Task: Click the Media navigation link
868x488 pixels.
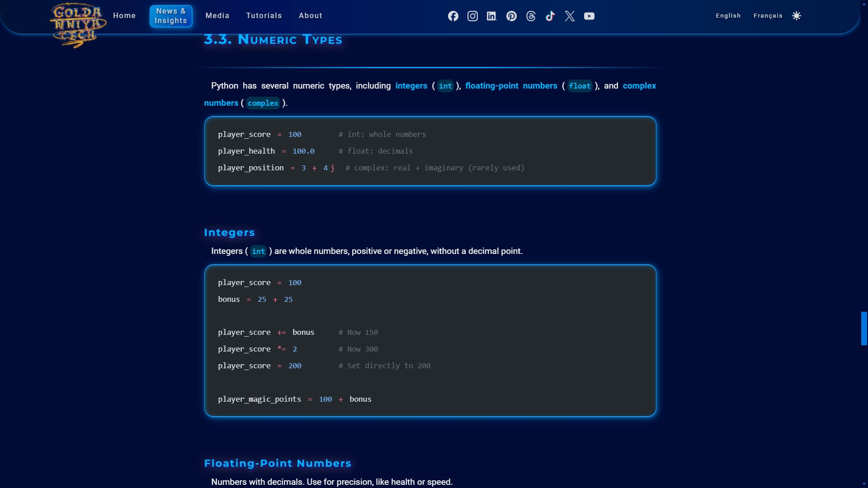Action: pos(217,15)
